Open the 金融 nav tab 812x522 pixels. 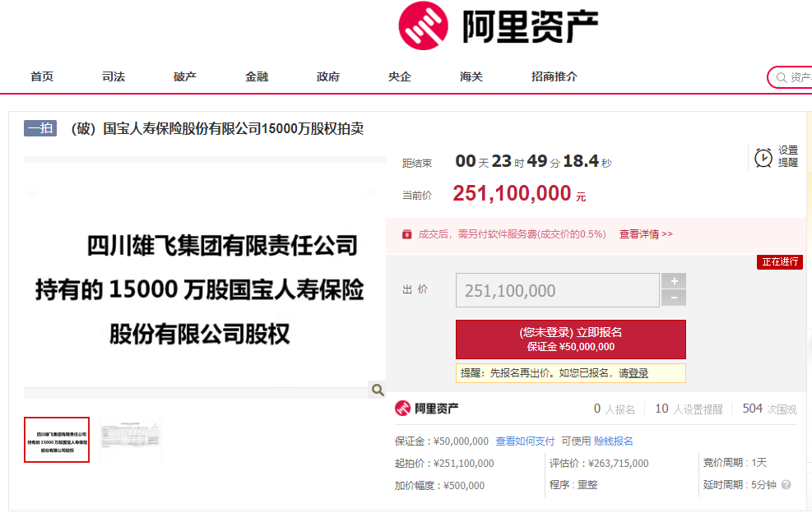pyautogui.click(x=257, y=76)
